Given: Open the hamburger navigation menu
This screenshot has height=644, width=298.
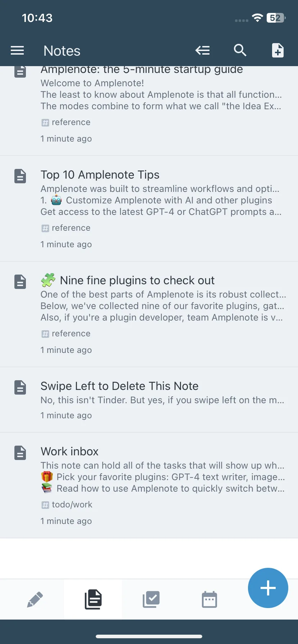Looking at the screenshot, I should pos(17,51).
